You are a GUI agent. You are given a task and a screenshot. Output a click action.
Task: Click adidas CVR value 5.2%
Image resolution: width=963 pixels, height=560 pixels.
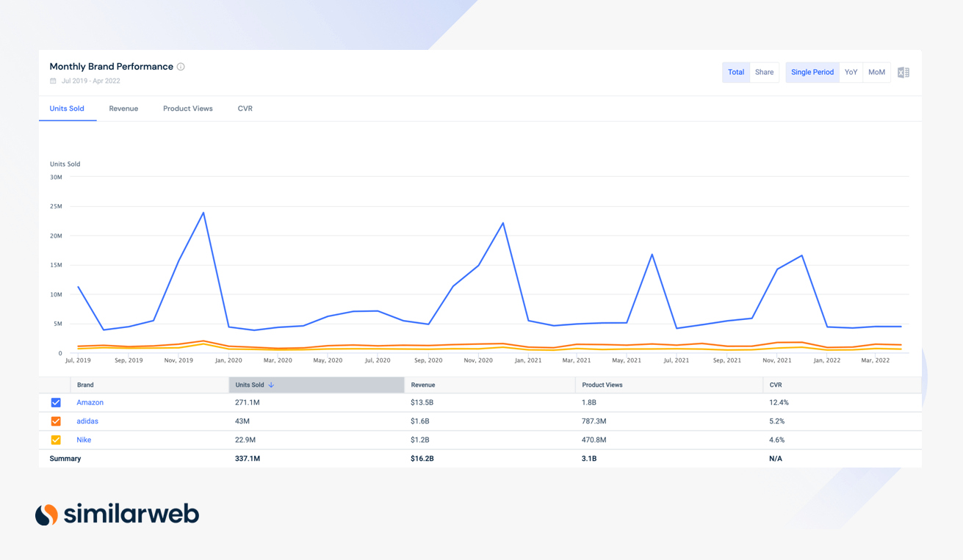point(777,421)
